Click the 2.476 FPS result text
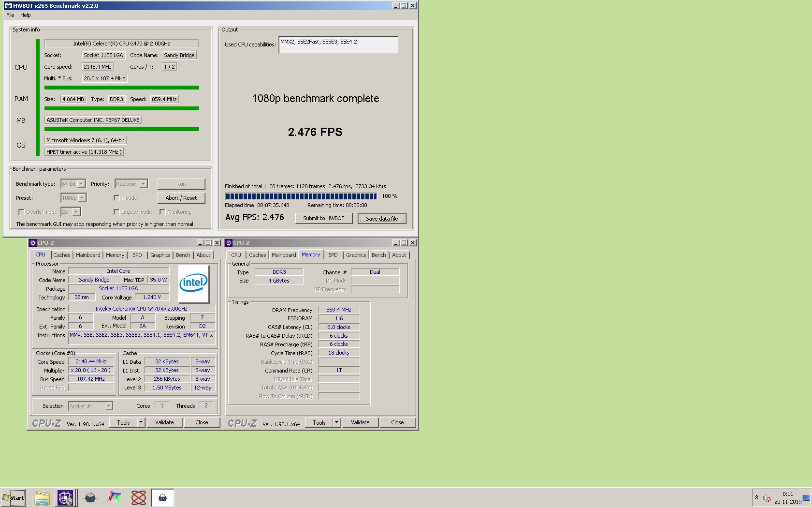The image size is (812, 508). coord(315,132)
